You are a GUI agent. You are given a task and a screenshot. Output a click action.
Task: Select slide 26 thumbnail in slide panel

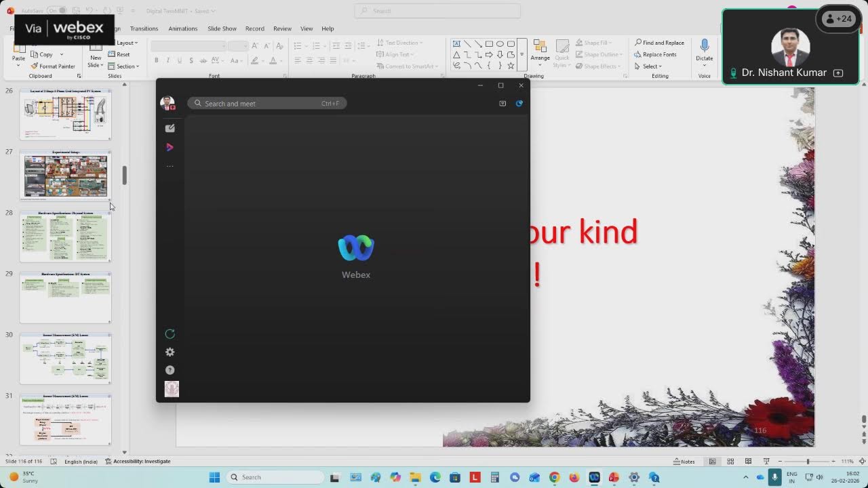tap(65, 114)
